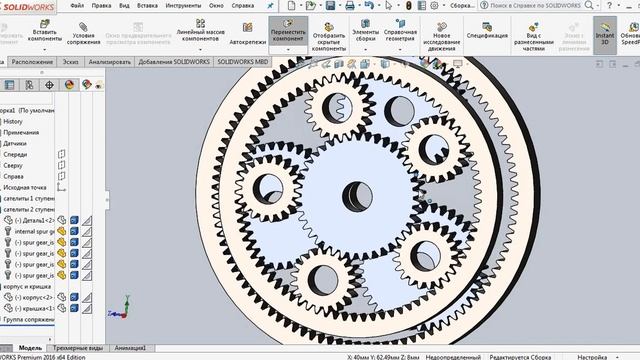
Task: Start Новое исследование движения
Action: point(441,36)
